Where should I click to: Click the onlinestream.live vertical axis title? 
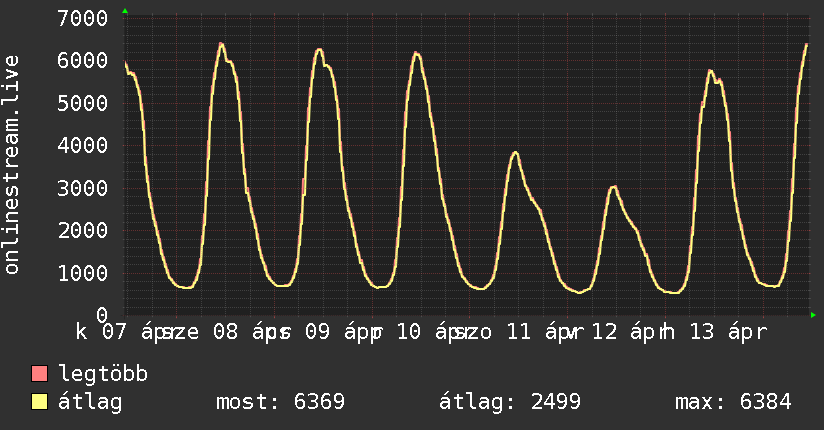12,165
